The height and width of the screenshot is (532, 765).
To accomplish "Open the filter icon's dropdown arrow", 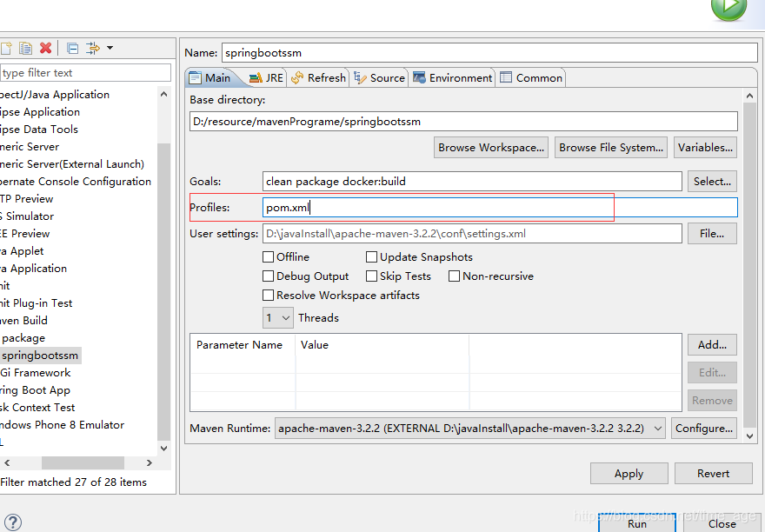I will click(110, 48).
